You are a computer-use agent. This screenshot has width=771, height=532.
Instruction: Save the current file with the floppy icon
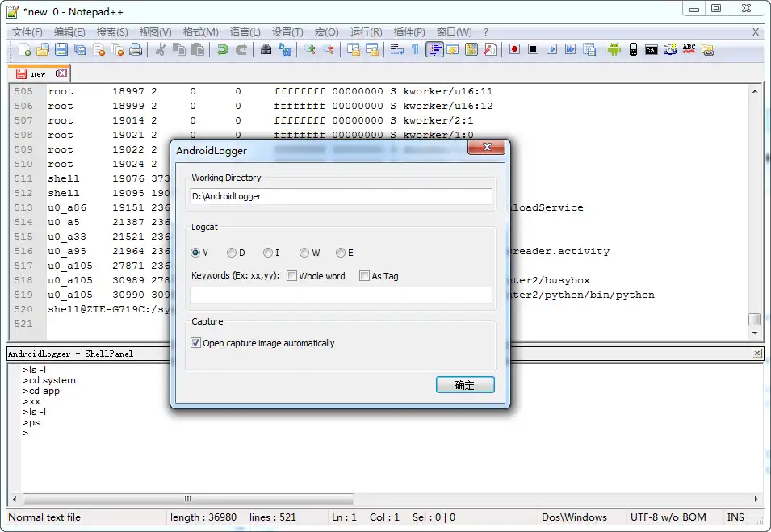tap(61, 50)
